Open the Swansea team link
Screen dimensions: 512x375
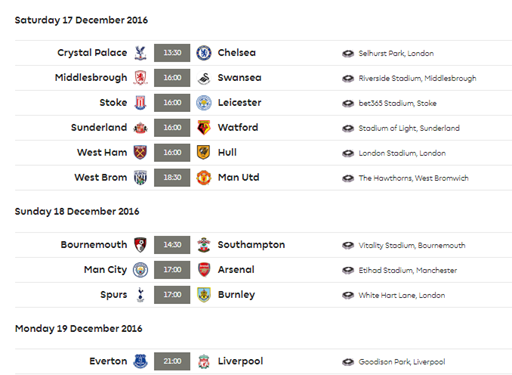tap(239, 78)
